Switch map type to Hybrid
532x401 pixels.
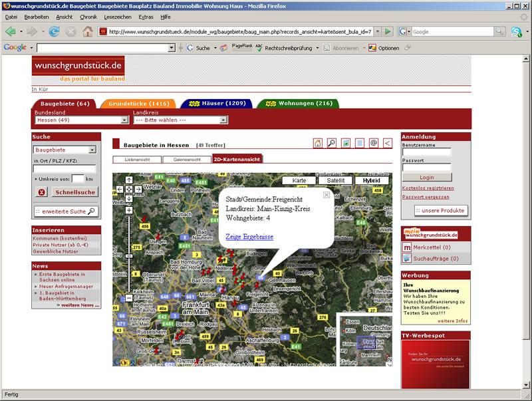click(x=372, y=180)
